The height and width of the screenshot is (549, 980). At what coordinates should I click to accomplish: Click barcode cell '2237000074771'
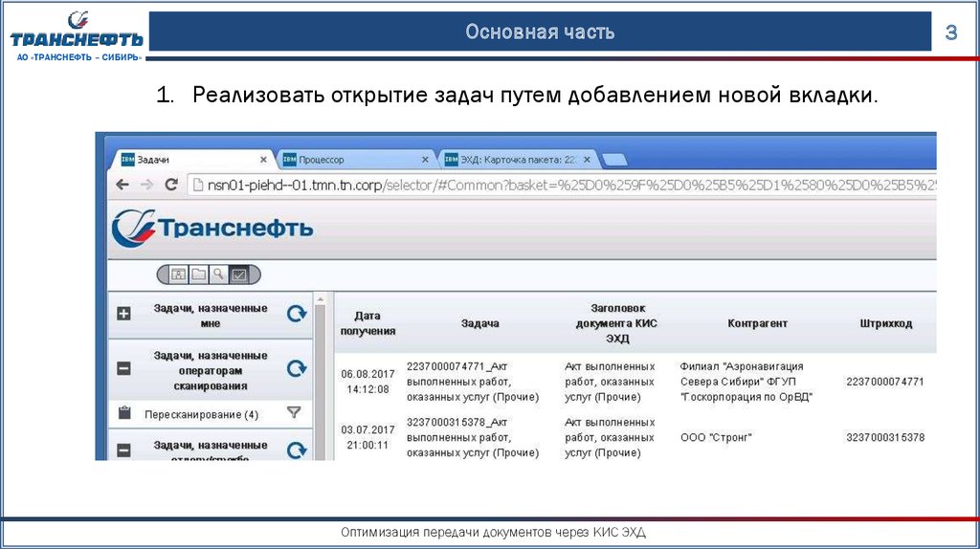tap(885, 382)
